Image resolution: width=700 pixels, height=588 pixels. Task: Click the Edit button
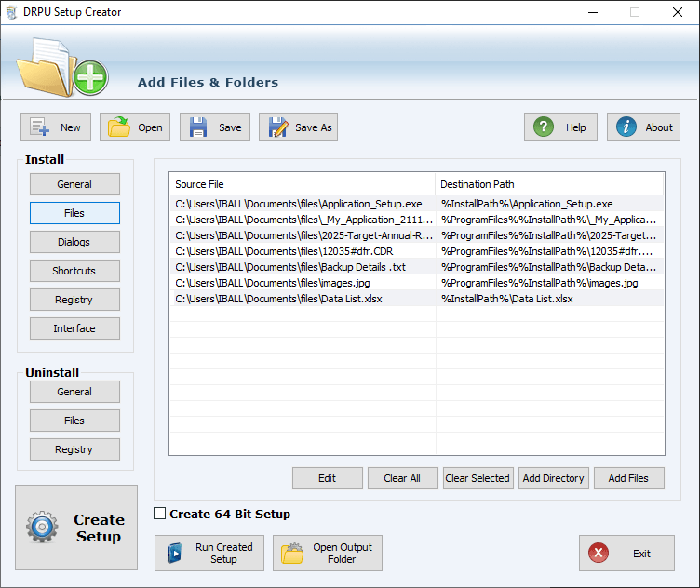point(328,478)
